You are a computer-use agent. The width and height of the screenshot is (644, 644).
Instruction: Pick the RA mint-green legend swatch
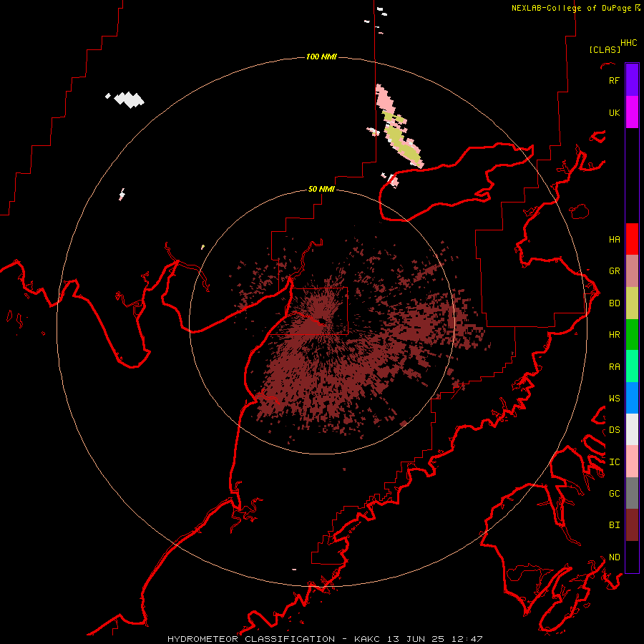(632, 366)
